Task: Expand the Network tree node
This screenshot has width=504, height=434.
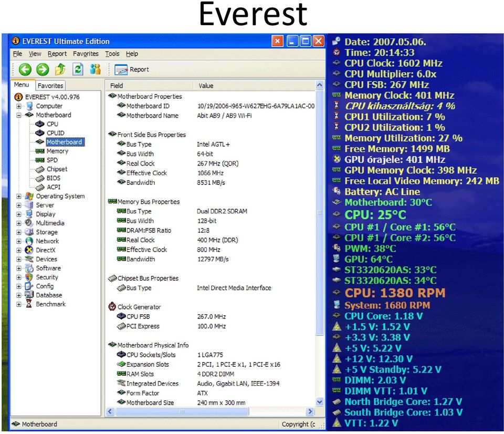Action: pos(19,241)
